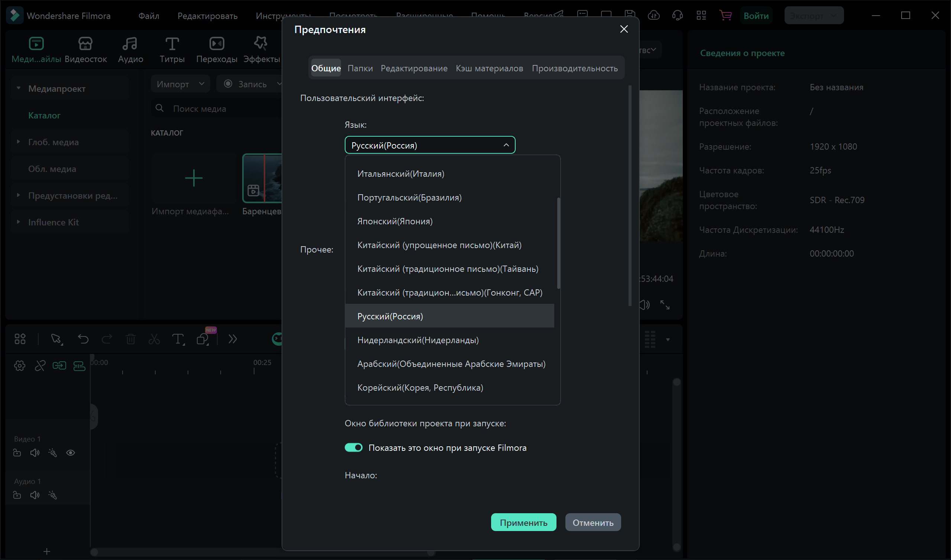Mute the Аудио 1 track speaker

[x=35, y=495]
